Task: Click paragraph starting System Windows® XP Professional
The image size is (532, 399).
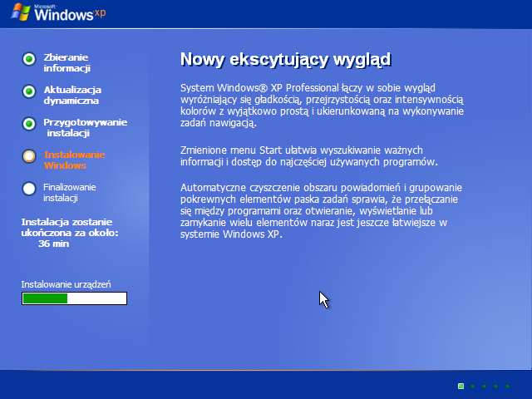Action: point(322,106)
